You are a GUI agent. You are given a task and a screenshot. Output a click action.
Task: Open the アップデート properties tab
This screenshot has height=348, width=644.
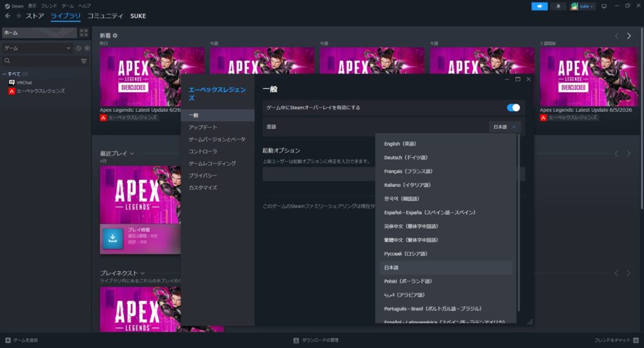tap(218, 128)
